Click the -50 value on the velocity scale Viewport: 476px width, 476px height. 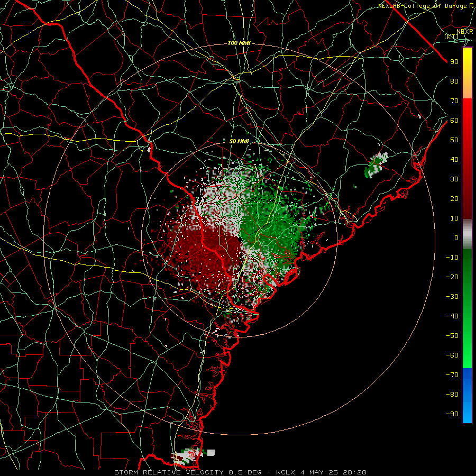452,335
